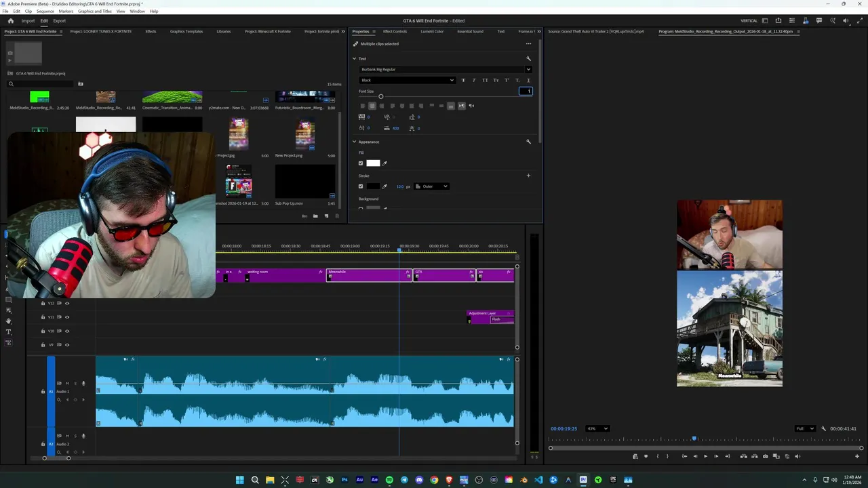Add a new stroke with plus icon
The image size is (868, 488).
[528, 176]
